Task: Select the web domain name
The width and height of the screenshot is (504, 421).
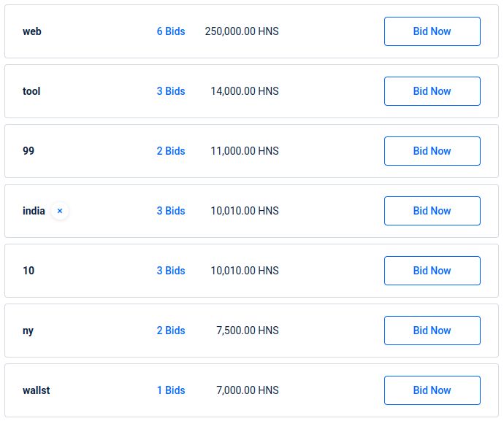Action: coord(32,31)
